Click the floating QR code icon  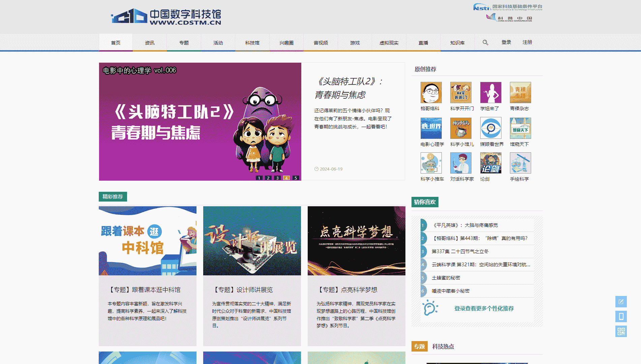(x=621, y=331)
